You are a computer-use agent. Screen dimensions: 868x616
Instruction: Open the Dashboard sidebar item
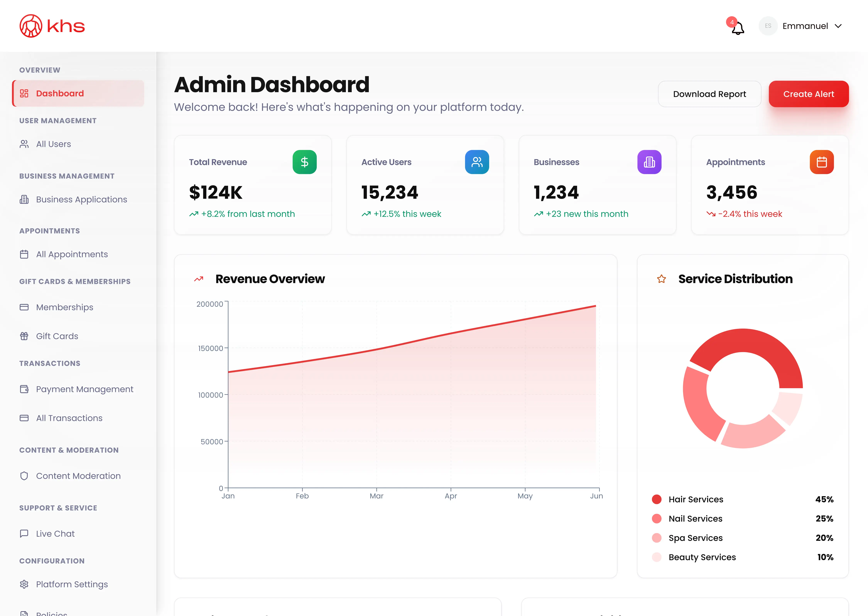coord(78,93)
